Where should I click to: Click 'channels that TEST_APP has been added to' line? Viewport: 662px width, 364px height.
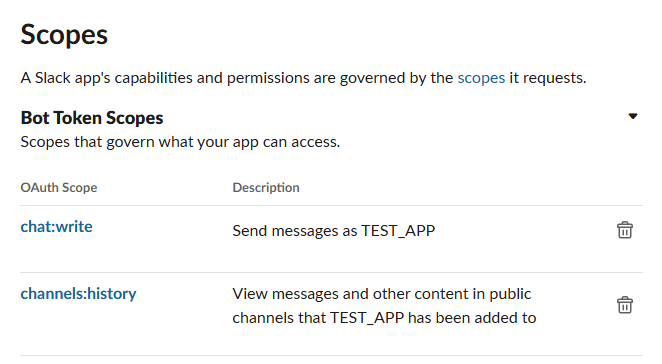384,318
